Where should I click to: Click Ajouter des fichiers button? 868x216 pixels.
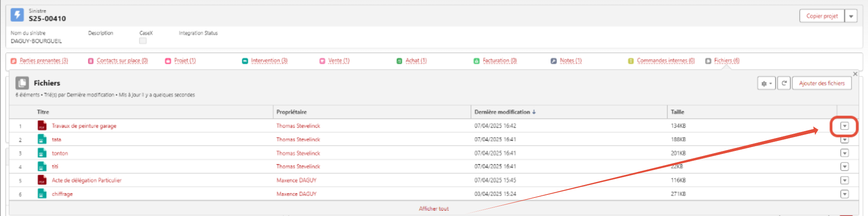pos(822,83)
